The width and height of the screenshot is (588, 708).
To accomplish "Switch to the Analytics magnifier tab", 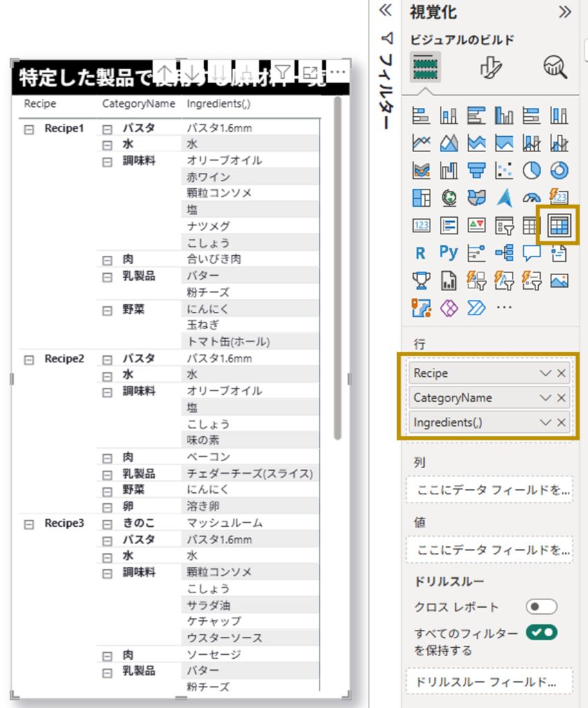I will click(x=555, y=67).
